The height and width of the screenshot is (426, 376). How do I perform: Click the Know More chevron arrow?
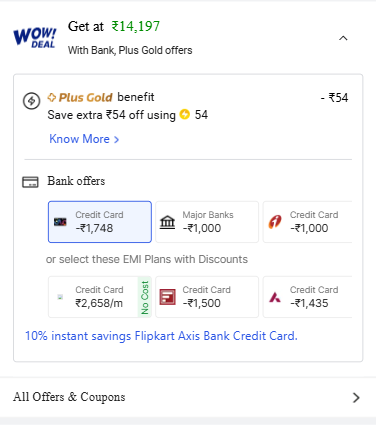click(x=116, y=140)
